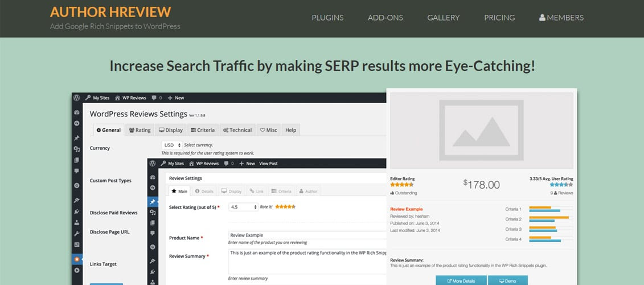Click WP Reviews in Review Settings window toolbar

(204, 163)
